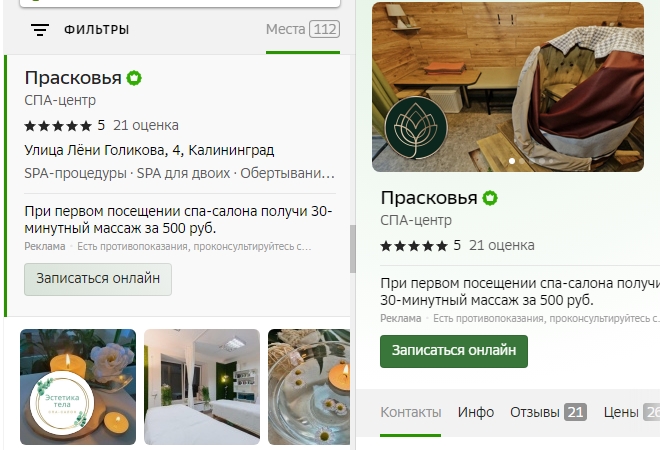Open the Инфо tab
Screen dimensions: 660x450
tap(476, 412)
